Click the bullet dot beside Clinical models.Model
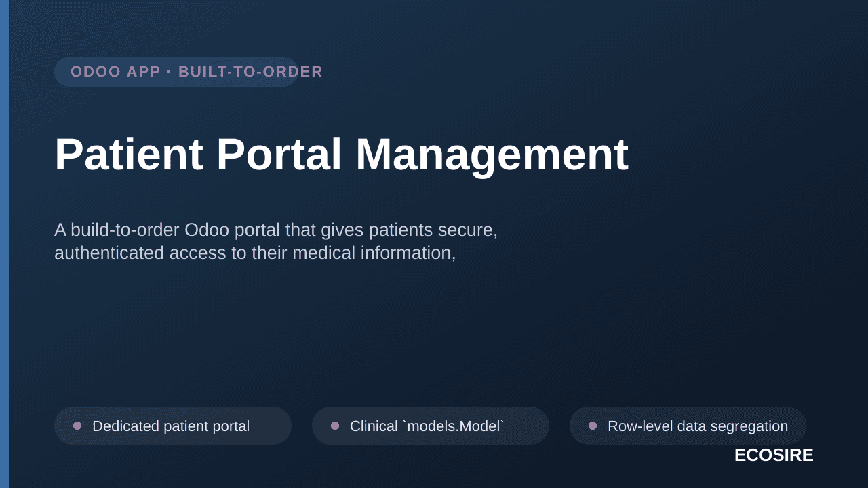The image size is (868, 488). coord(335,426)
